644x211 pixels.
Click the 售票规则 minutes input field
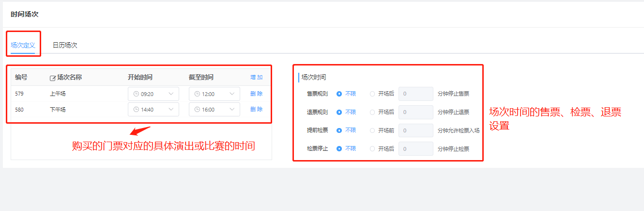coord(415,94)
